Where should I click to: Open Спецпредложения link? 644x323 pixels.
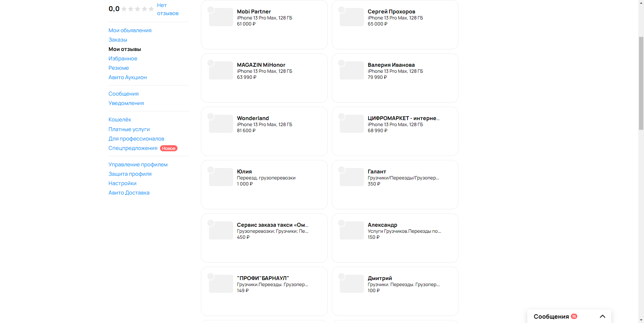tap(133, 148)
